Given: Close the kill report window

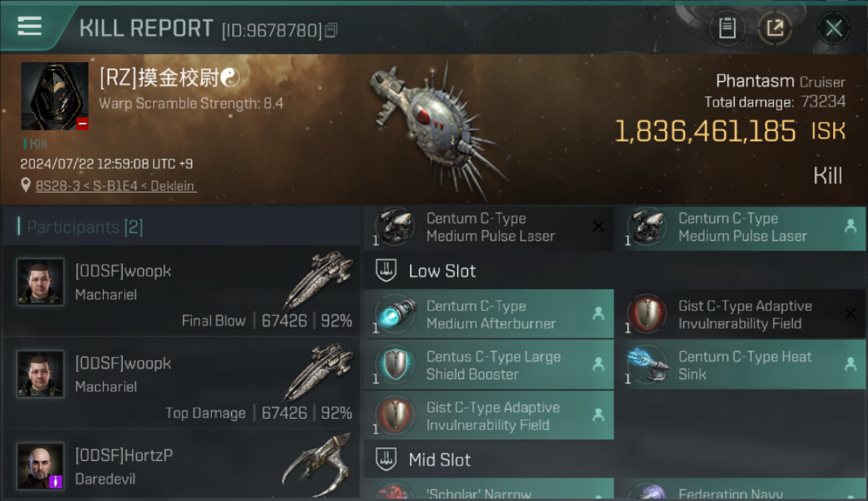Looking at the screenshot, I should coord(833,28).
